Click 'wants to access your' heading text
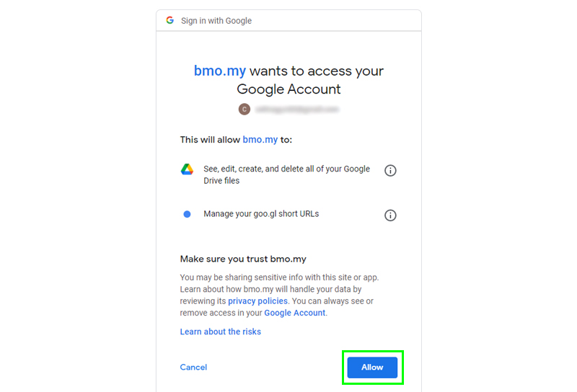The width and height of the screenshot is (577, 392). (x=317, y=71)
